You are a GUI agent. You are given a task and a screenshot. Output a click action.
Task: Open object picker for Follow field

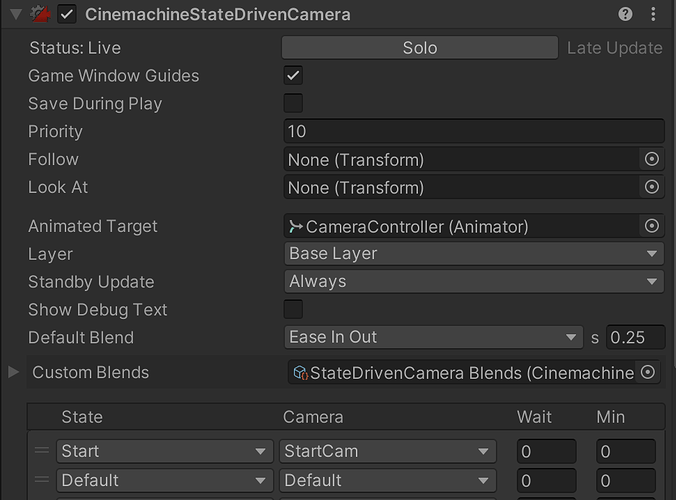click(651, 159)
